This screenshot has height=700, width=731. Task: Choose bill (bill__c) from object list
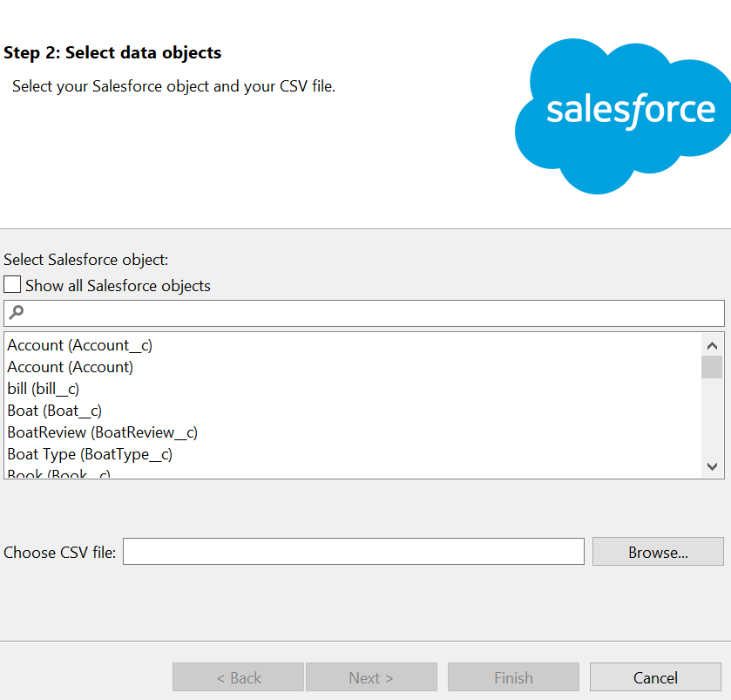coord(44,389)
